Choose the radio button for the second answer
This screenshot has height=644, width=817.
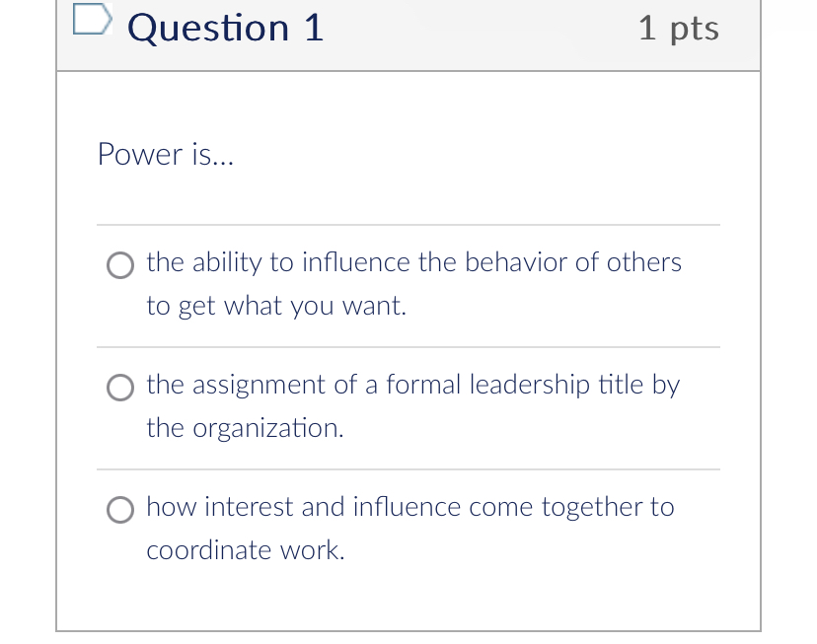(119, 388)
